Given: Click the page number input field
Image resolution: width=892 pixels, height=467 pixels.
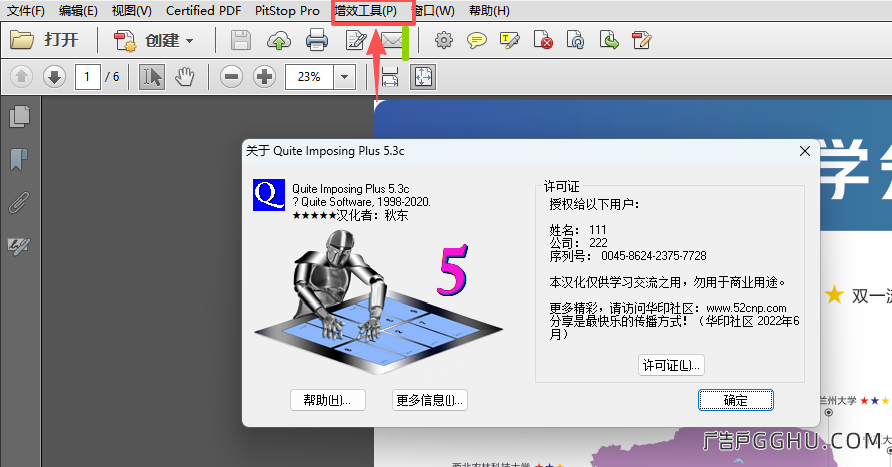Looking at the screenshot, I should pyautogui.click(x=88, y=77).
